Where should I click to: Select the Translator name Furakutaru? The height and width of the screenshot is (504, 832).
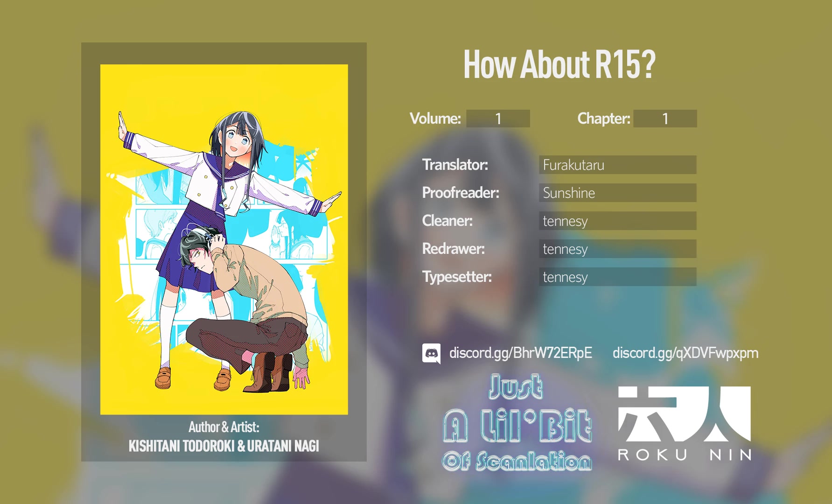point(618,165)
